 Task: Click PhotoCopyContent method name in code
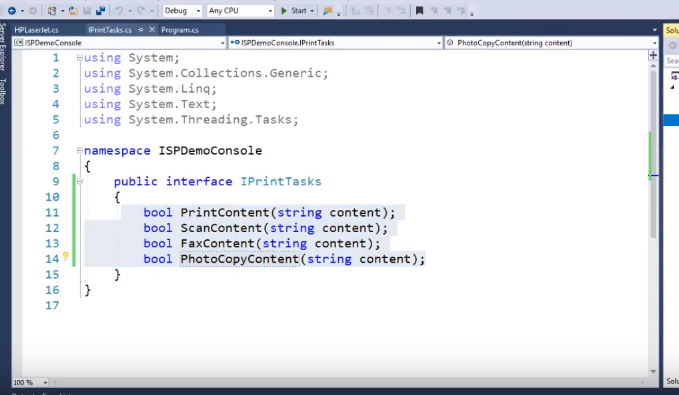(x=240, y=259)
